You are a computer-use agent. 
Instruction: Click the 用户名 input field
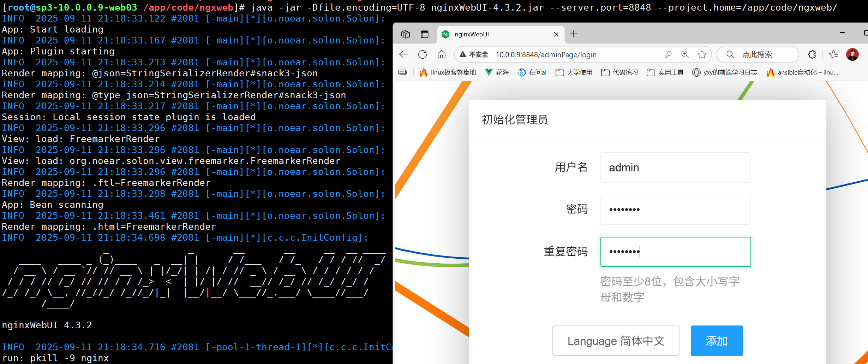coord(676,168)
